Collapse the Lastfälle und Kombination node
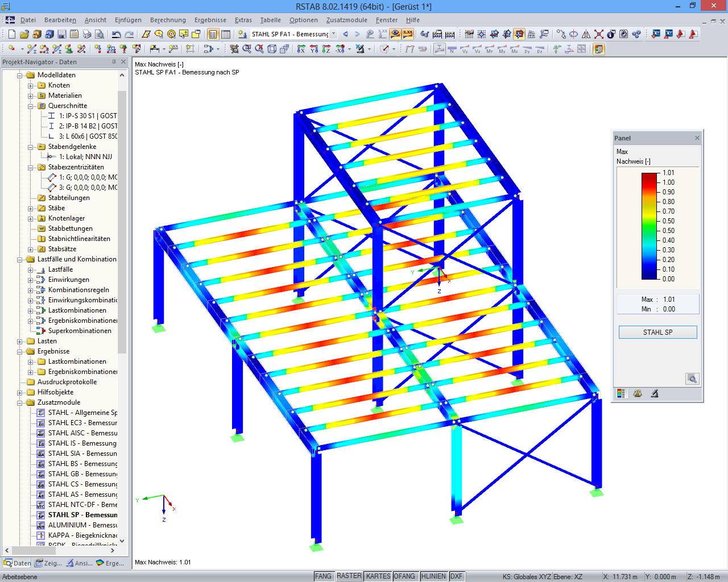Image resolution: width=728 pixels, height=582 pixels. (20, 259)
